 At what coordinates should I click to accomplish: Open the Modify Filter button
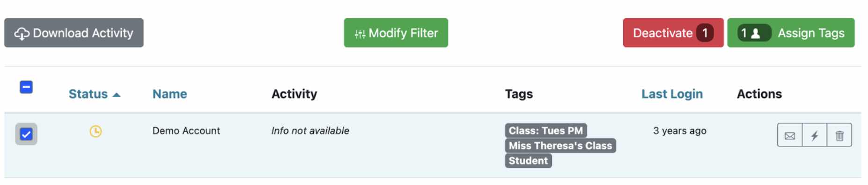(x=396, y=33)
